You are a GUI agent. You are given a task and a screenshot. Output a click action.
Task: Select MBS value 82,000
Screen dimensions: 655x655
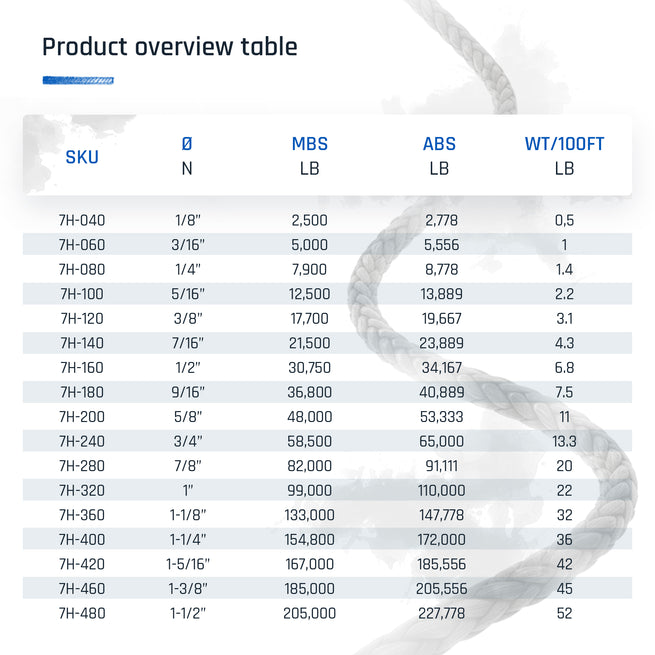pyautogui.click(x=310, y=466)
